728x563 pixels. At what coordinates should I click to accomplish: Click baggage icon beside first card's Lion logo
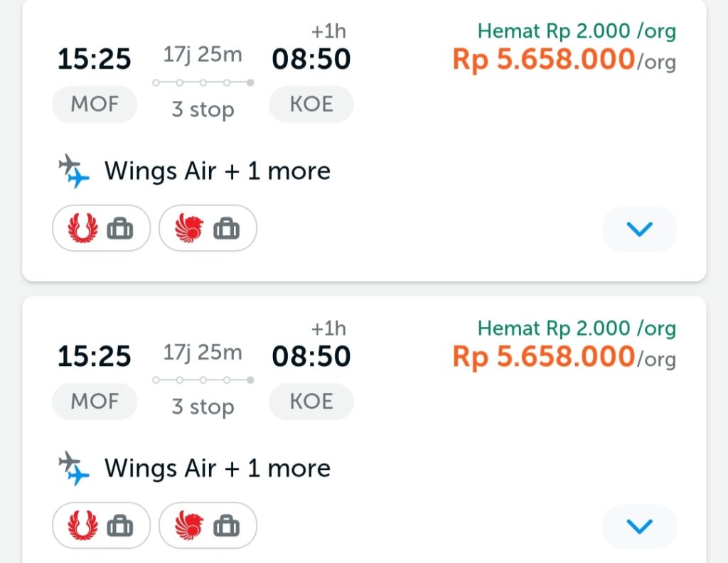coord(227,229)
